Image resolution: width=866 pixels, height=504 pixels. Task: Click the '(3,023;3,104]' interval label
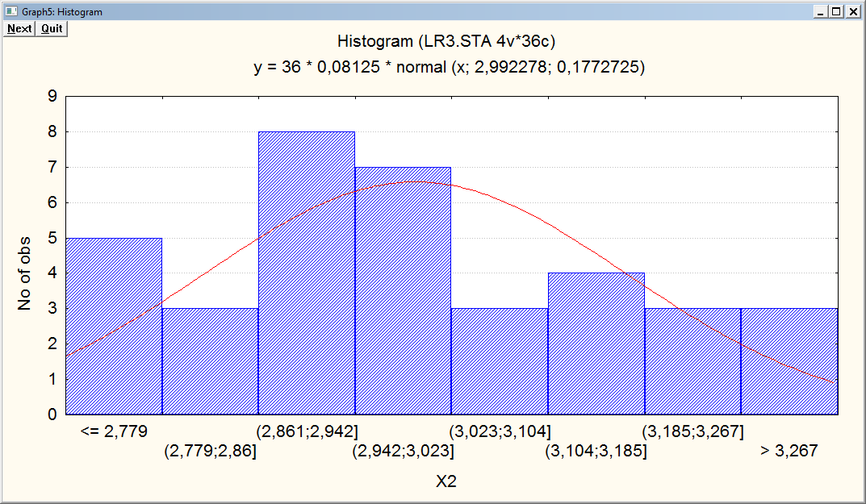(500, 431)
